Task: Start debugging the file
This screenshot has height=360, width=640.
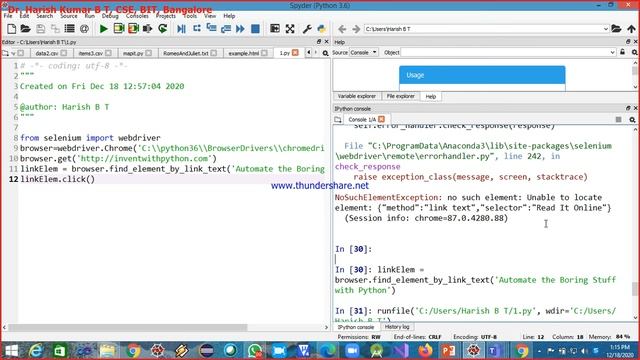Action: (x=182, y=29)
